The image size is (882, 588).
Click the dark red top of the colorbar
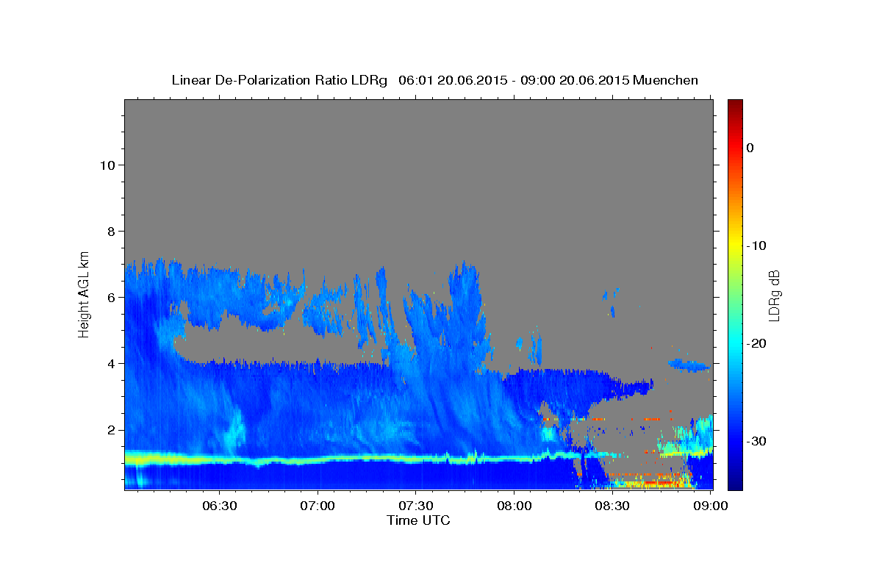735,104
